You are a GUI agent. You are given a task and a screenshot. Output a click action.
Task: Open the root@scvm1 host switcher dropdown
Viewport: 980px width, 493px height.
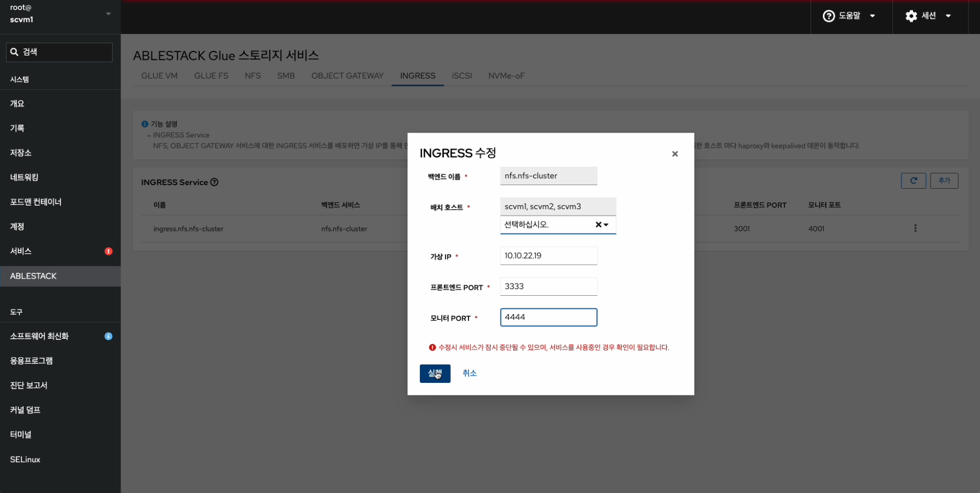pos(108,14)
